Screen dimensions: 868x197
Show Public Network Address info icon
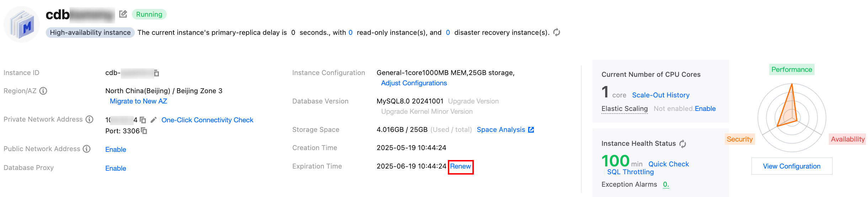(x=87, y=149)
